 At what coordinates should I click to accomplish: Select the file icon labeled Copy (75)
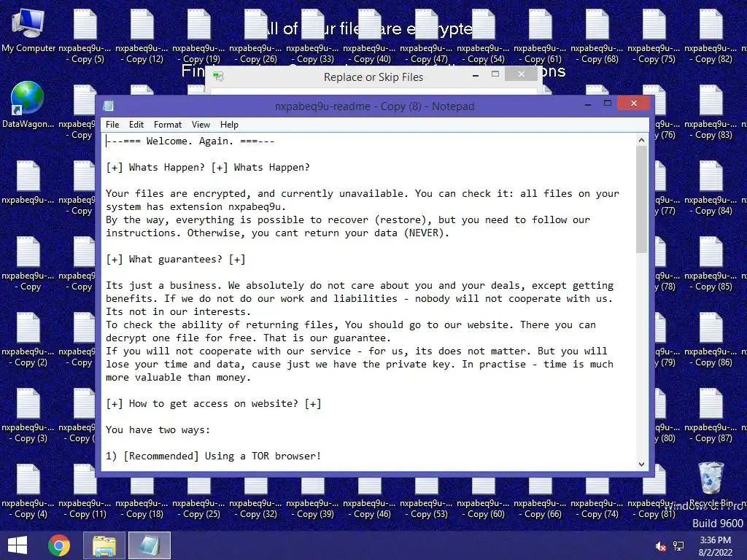[654, 36]
